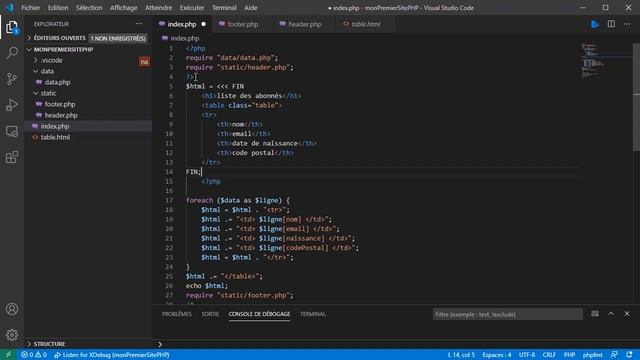Open the Terminal menu
This screenshot has height=360, width=640.
click(224, 7)
